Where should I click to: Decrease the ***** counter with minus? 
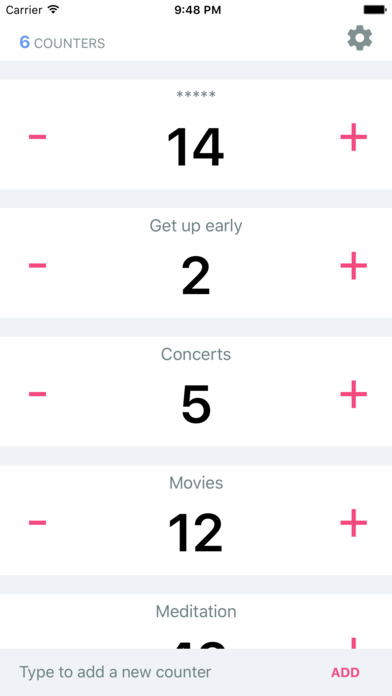(x=38, y=137)
